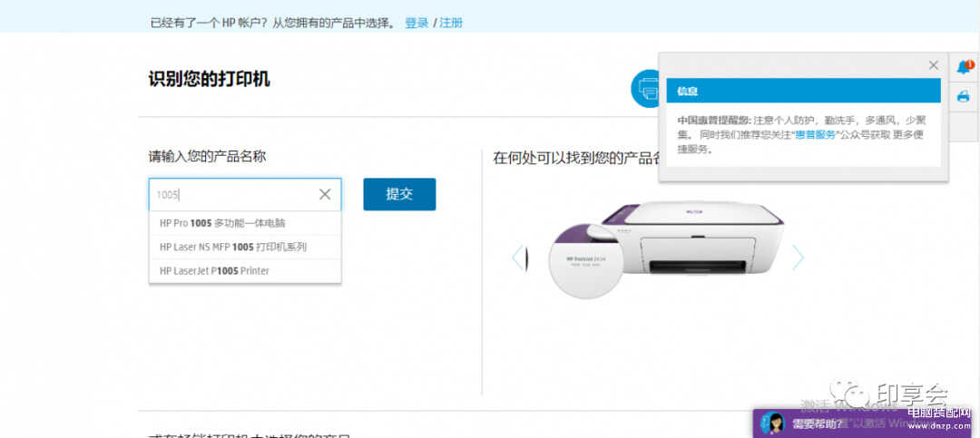Close the 信息 notification popup

(934, 65)
